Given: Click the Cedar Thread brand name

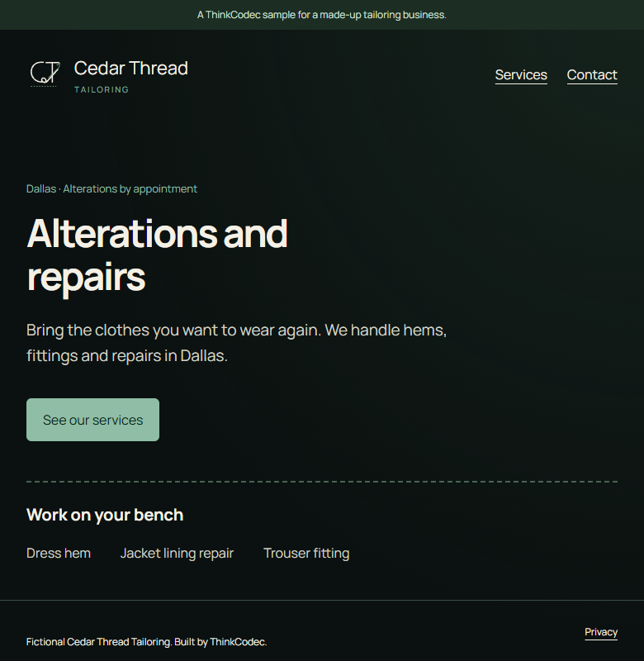Looking at the screenshot, I should pyautogui.click(x=131, y=69).
